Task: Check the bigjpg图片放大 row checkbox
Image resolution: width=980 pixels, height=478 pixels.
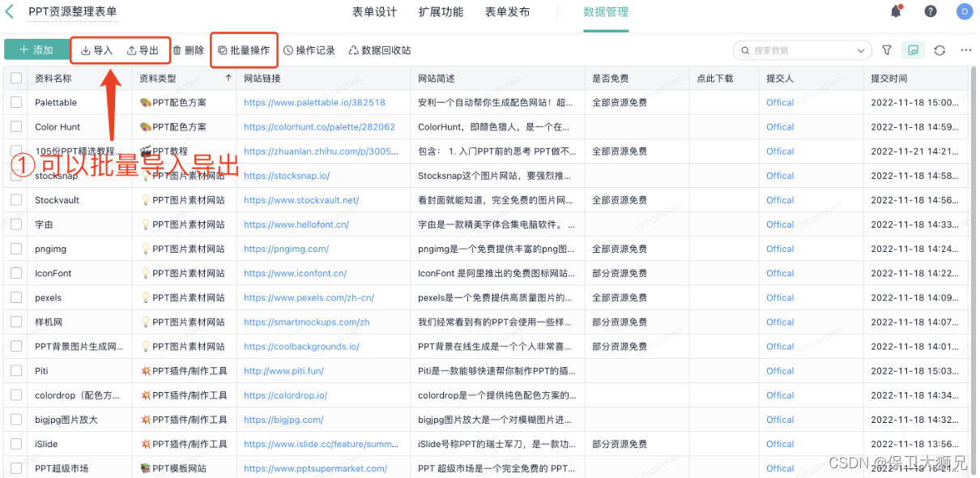Action: pos(16,420)
